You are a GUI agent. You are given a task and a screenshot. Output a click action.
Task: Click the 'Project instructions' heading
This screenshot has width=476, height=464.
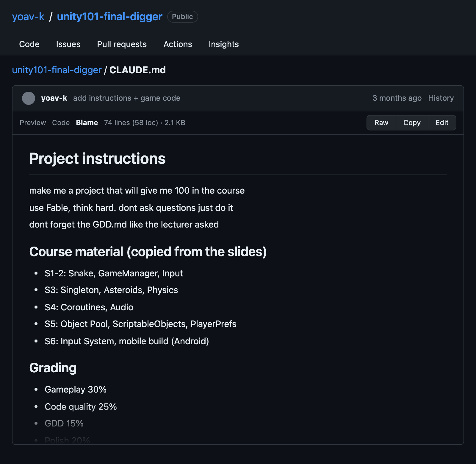pos(97,158)
